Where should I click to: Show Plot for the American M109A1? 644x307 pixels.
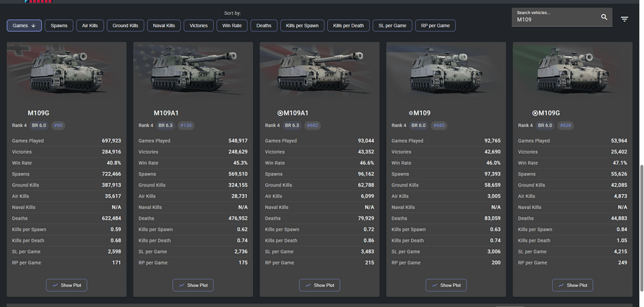(x=193, y=285)
